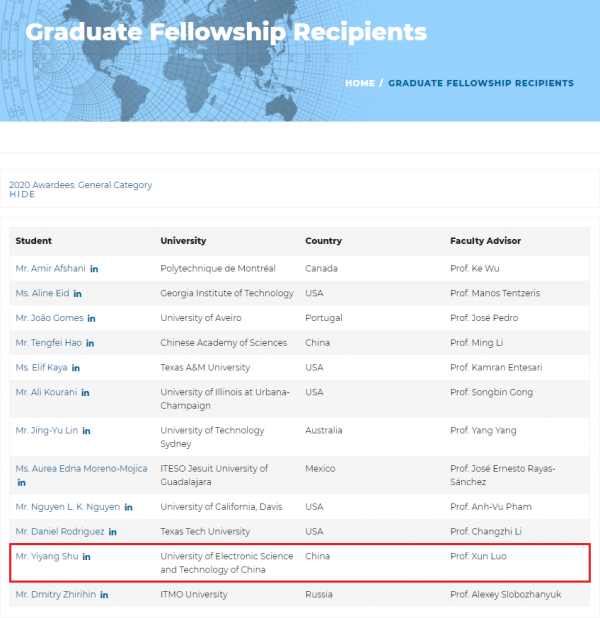Open João Gomes's LinkedIn icon
Image resolution: width=600 pixels, height=618 pixels.
point(92,318)
